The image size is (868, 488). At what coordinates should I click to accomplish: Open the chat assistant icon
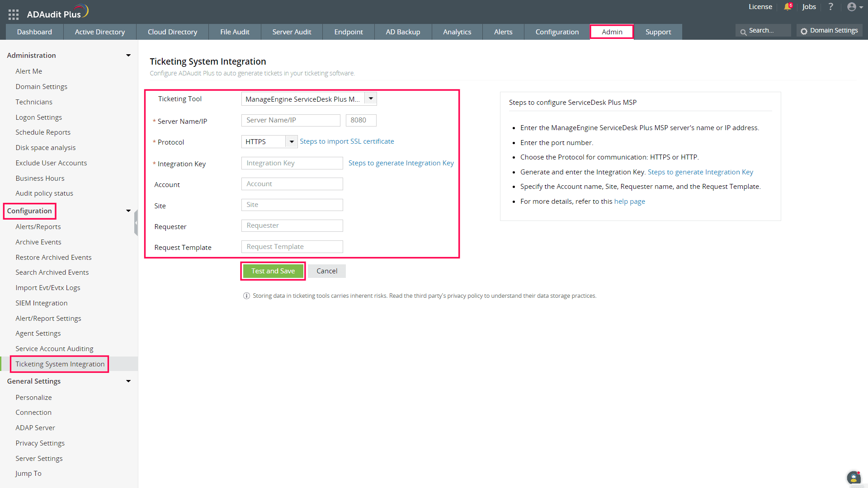tap(853, 477)
